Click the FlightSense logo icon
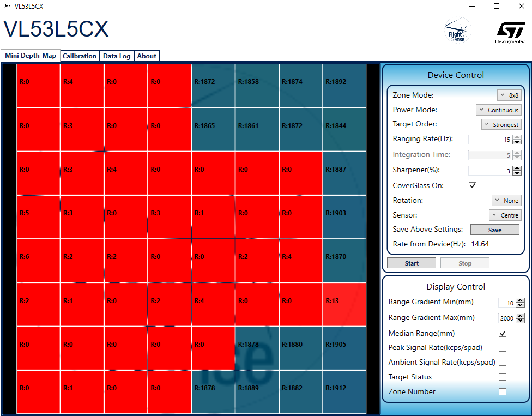This screenshot has width=532, height=416. [458, 30]
